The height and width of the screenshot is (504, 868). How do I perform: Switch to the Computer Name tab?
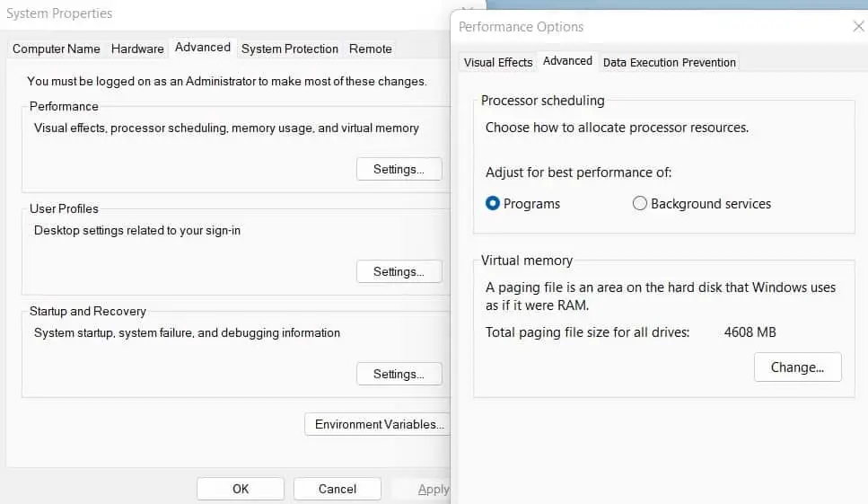[57, 49]
